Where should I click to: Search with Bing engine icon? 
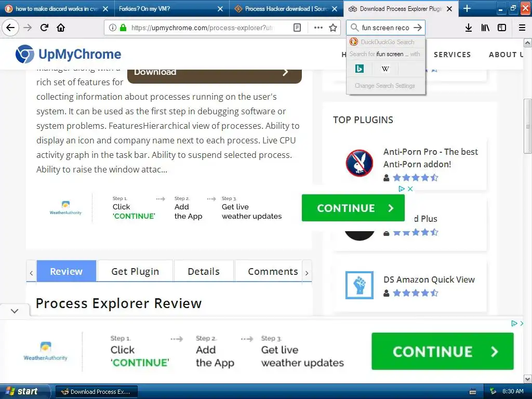[x=360, y=69]
